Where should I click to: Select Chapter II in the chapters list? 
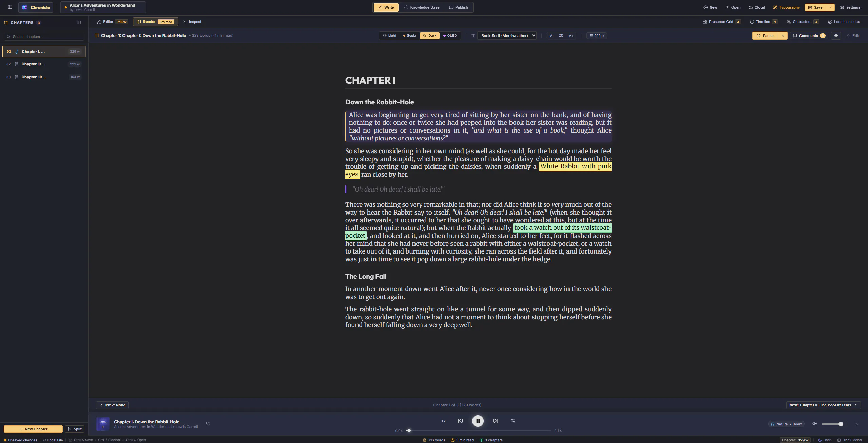click(x=44, y=64)
